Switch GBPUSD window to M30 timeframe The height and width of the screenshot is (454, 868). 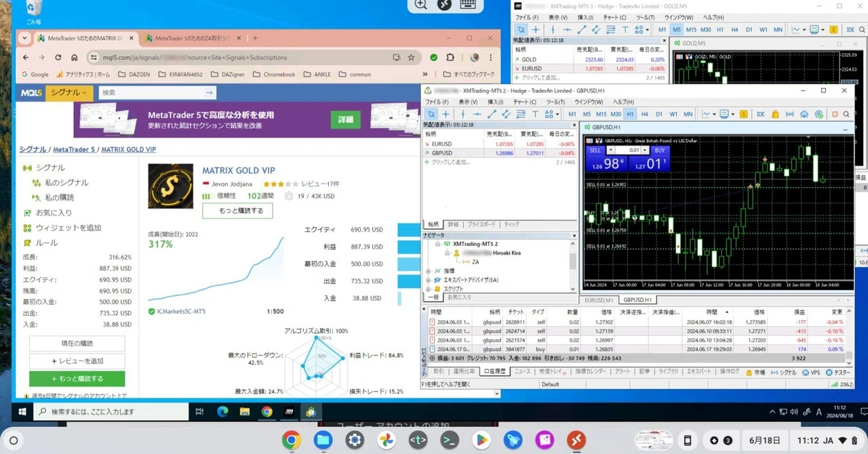[x=616, y=114]
